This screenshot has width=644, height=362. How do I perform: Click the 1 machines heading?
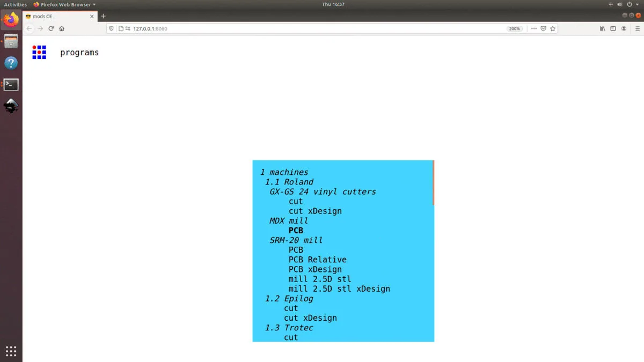coord(284,172)
